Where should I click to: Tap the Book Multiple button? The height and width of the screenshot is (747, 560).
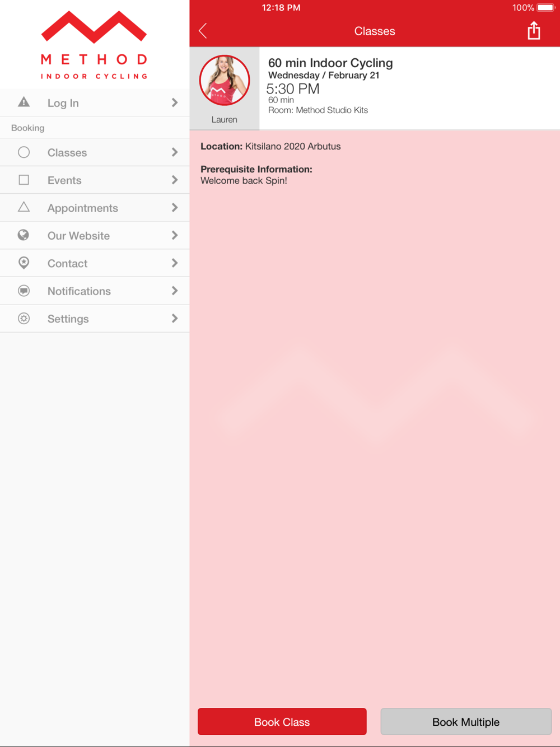tap(466, 722)
